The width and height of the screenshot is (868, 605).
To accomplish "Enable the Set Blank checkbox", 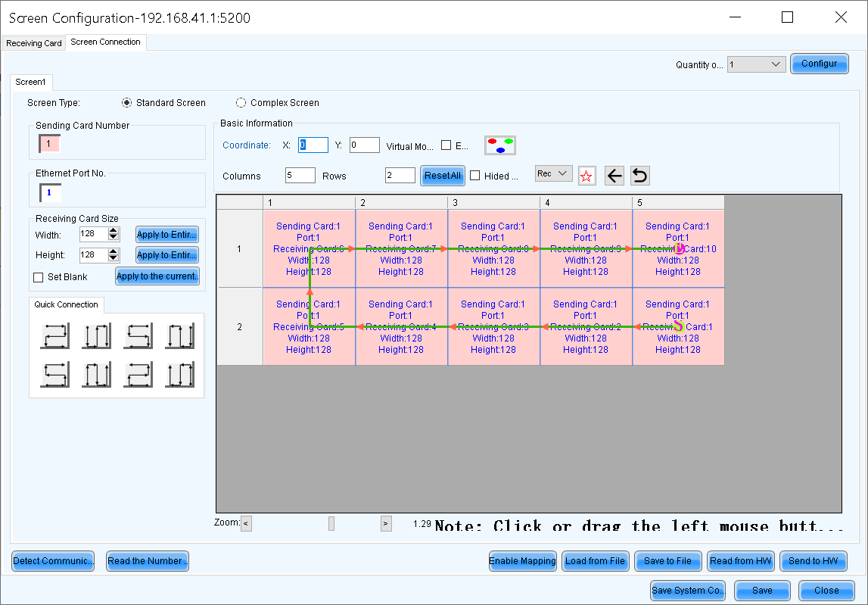I will click(38, 277).
